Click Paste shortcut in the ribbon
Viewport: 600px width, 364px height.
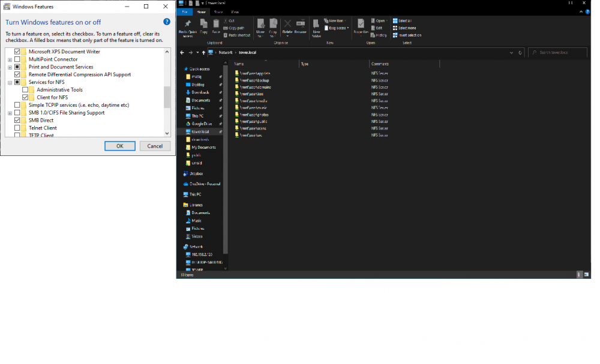point(237,35)
